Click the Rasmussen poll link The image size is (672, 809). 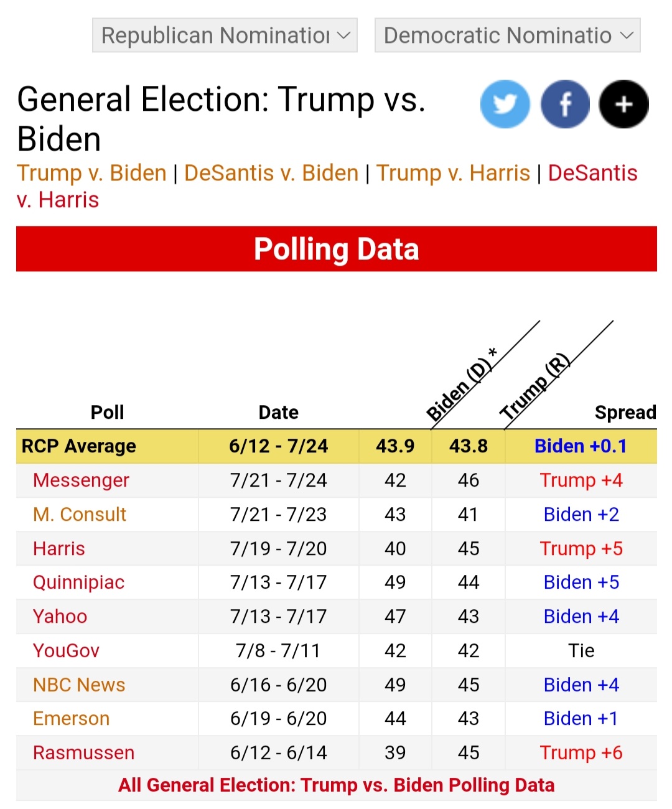(83, 753)
